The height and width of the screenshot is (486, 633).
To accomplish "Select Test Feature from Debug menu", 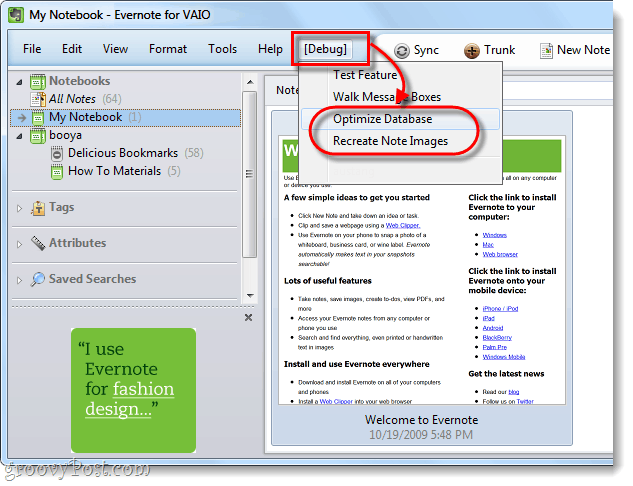I will point(365,75).
